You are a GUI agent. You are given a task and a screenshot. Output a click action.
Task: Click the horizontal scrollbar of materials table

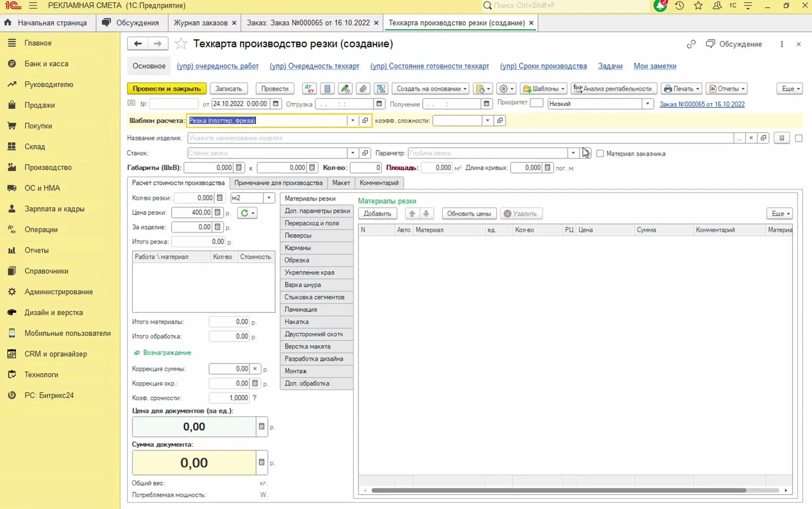pyautogui.click(x=558, y=490)
